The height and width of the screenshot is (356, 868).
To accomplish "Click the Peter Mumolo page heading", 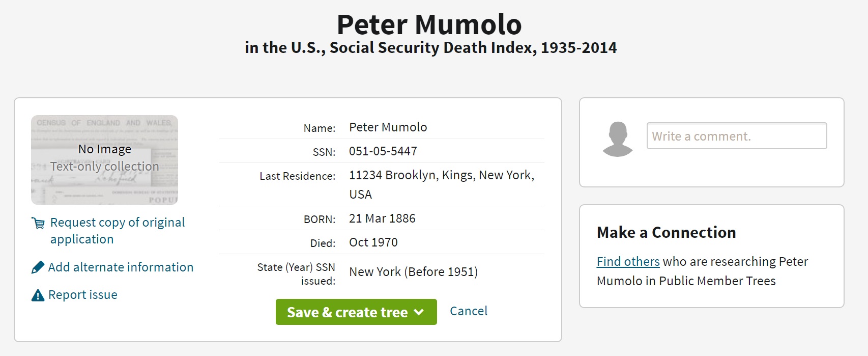I will tap(429, 24).
